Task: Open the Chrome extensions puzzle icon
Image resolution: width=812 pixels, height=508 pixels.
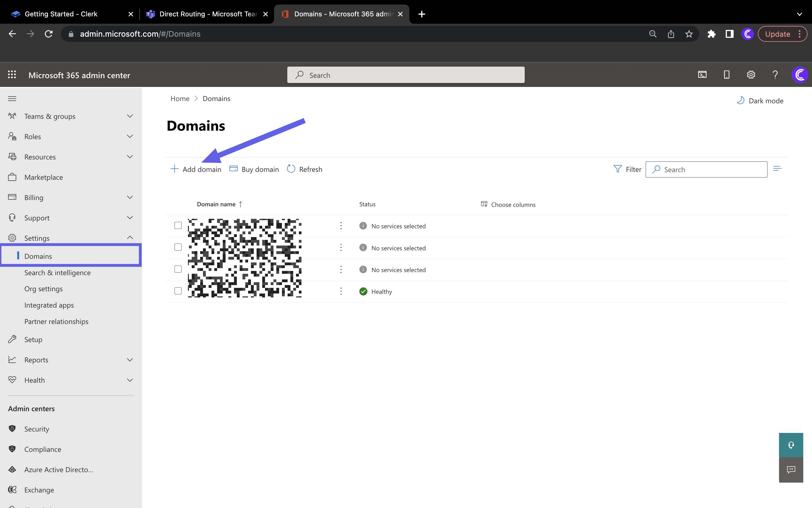Action: tap(711, 34)
